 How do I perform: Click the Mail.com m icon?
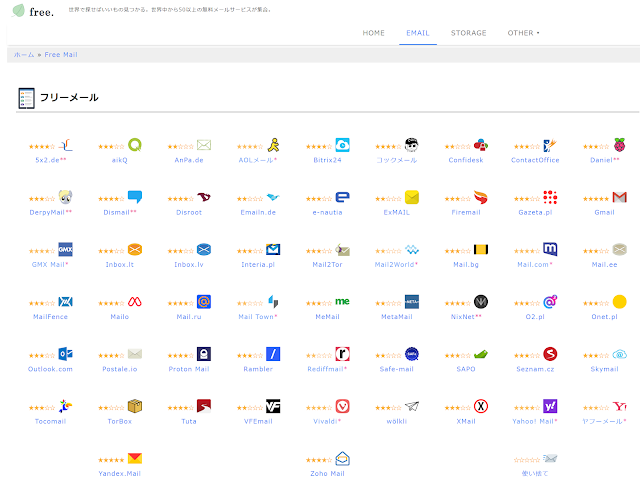tap(550, 249)
